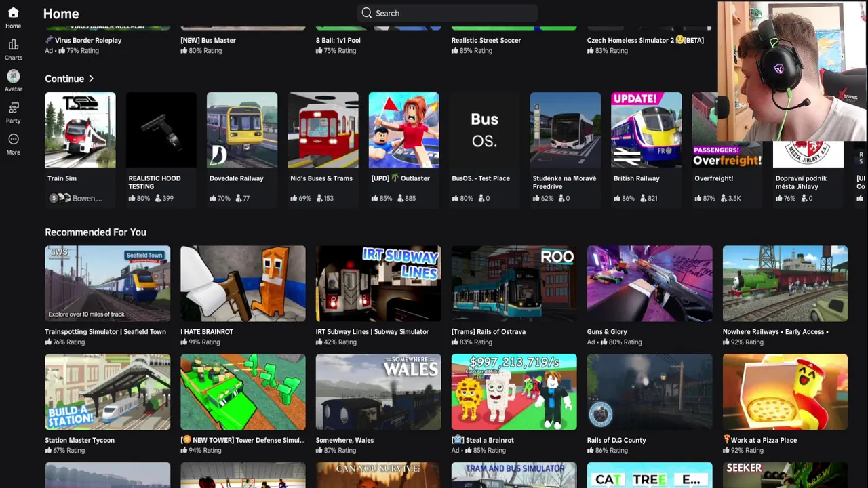
Task: Click Work at a Pizza Place title
Action: click(x=759, y=440)
